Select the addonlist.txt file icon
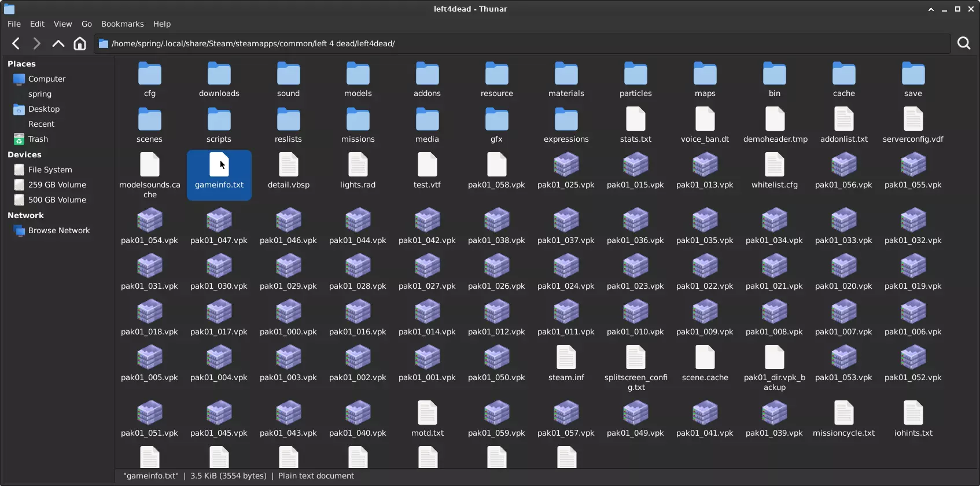This screenshot has width=980, height=486. (844, 119)
